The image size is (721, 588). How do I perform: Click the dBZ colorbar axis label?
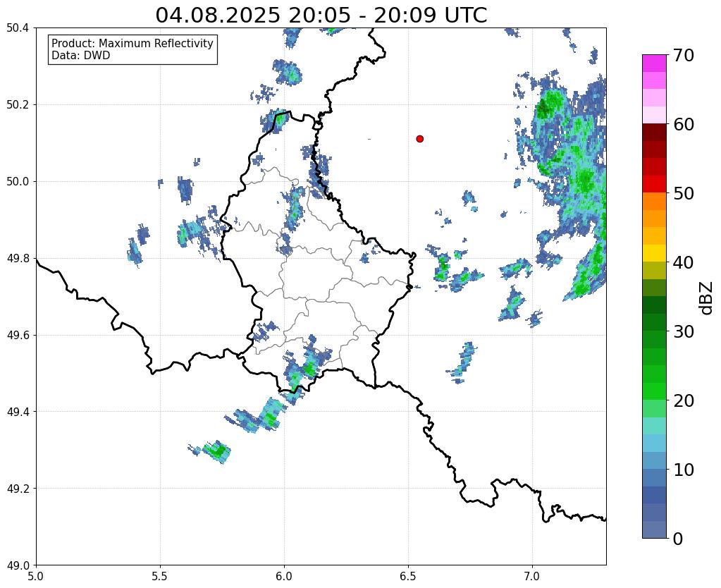707,299
